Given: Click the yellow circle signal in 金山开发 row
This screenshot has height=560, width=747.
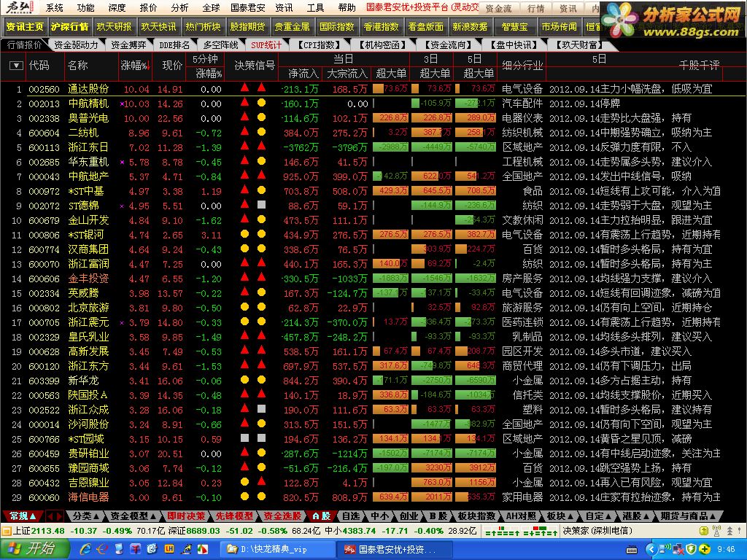Looking at the screenshot, I should 261,219.
